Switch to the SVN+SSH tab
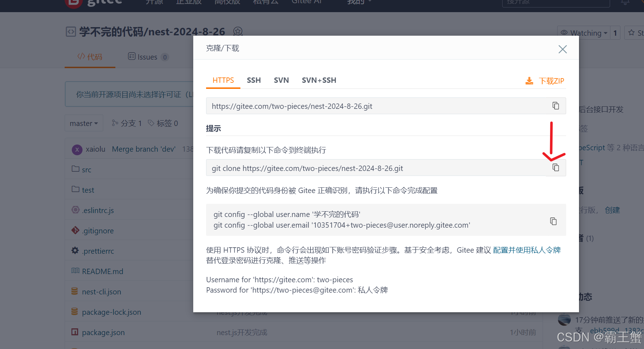Image resolution: width=644 pixels, height=349 pixels. point(319,80)
